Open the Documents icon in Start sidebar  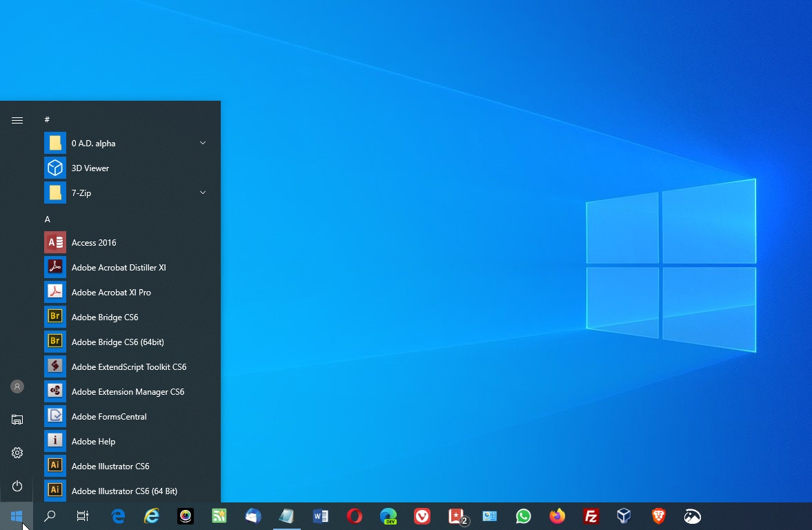coord(17,420)
